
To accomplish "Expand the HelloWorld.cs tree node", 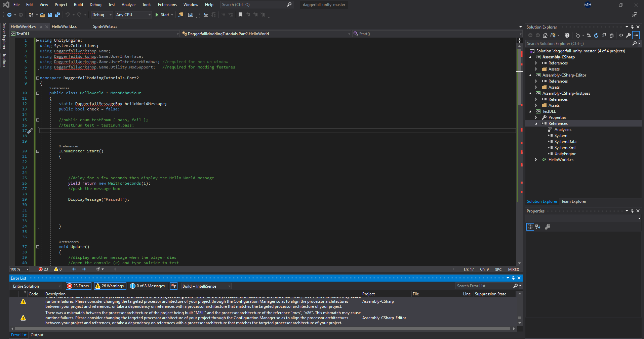I will coord(536,160).
